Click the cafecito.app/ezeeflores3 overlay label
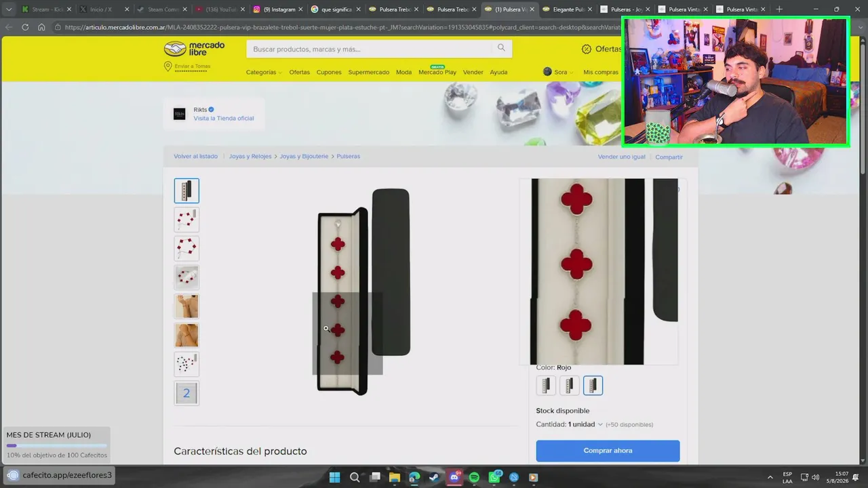Viewport: 868px width, 488px height. 60,475
